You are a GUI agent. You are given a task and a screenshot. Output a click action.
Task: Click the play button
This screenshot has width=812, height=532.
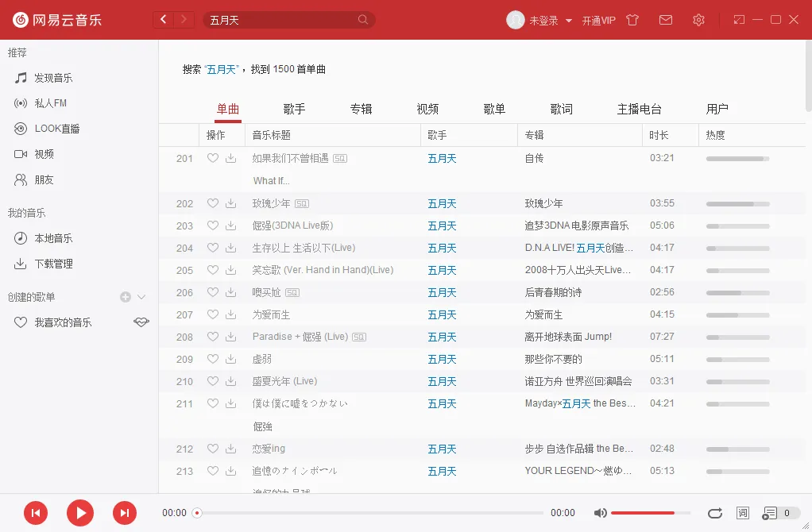click(x=80, y=513)
